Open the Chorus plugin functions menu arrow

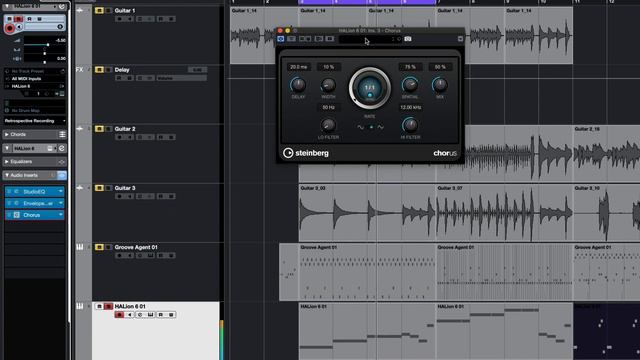click(460, 39)
